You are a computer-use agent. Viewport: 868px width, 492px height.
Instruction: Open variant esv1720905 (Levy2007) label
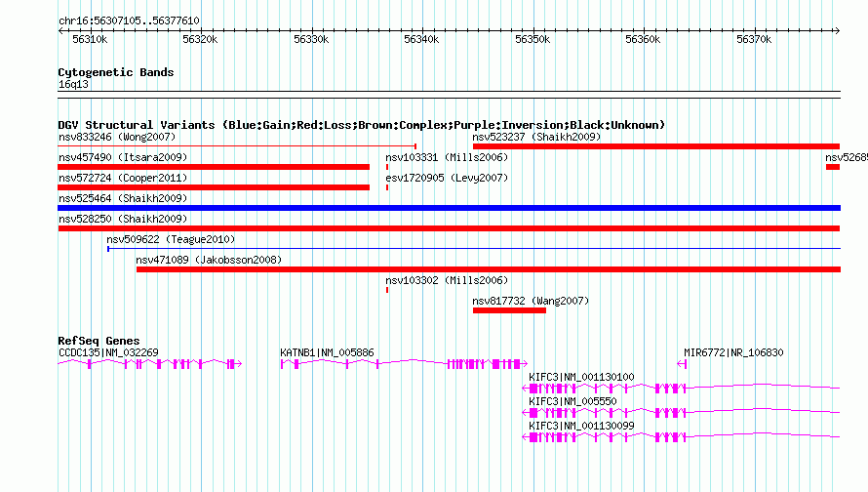[447, 178]
